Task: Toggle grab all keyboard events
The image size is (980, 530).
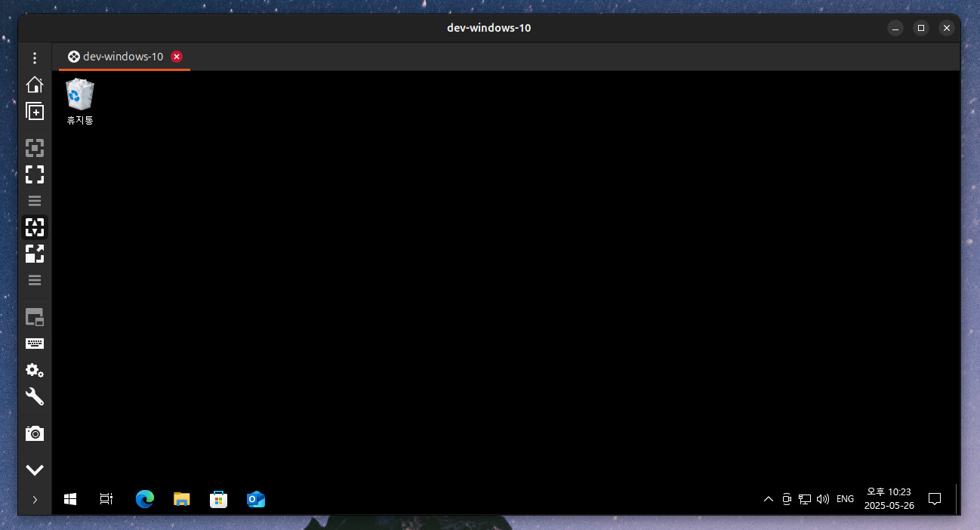Action: click(x=35, y=344)
